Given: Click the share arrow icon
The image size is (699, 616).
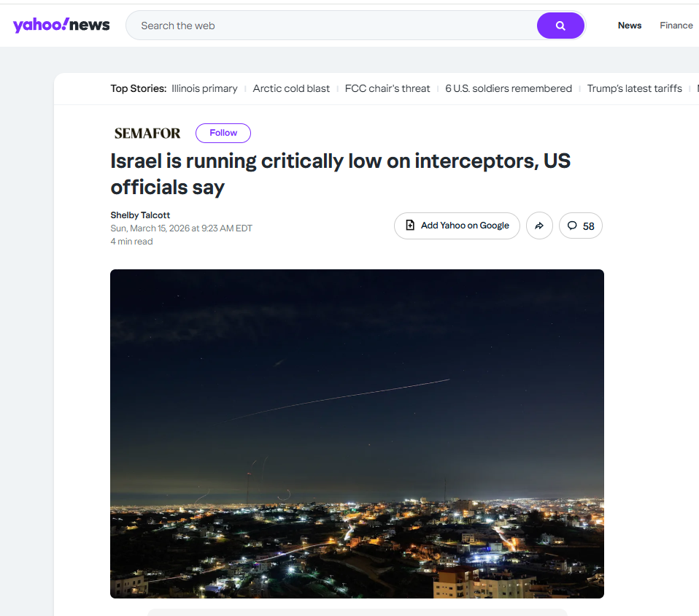Looking at the screenshot, I should coord(539,226).
